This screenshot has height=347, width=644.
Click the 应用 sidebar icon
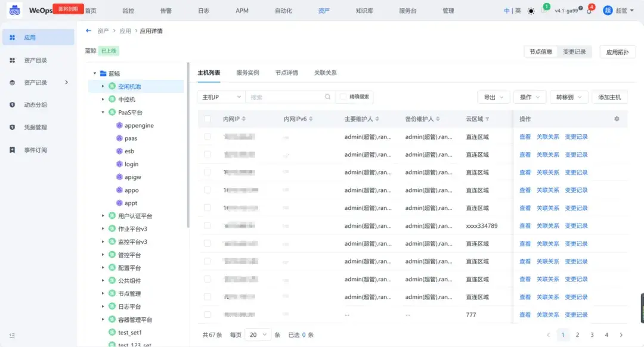[13, 38]
